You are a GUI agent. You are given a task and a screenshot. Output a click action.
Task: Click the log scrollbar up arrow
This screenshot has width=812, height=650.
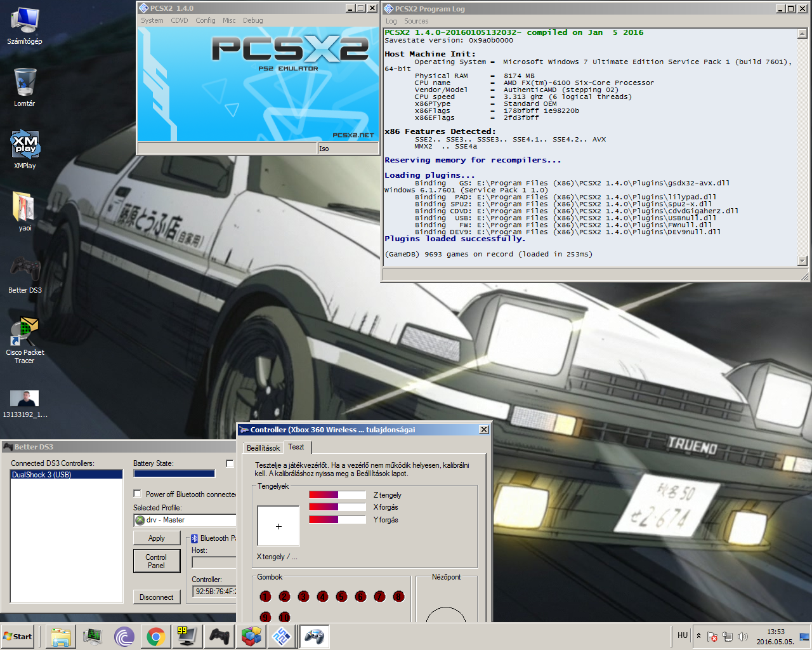coord(802,33)
